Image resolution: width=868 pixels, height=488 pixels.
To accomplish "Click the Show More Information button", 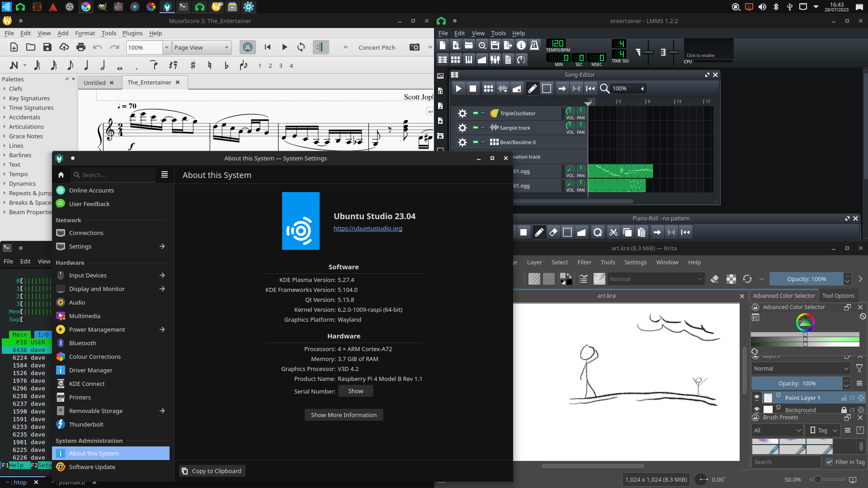I will [344, 415].
